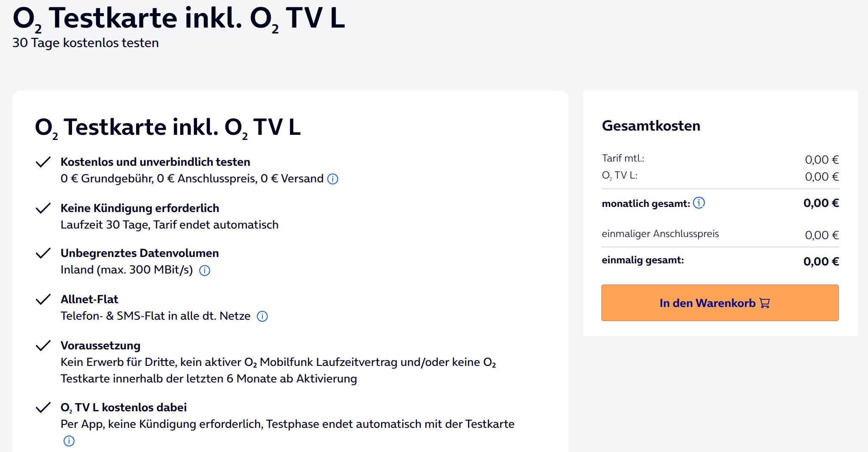The image size is (868, 452).
Task: Show info for Telefon- & SMS-Flat
Action: [262, 316]
